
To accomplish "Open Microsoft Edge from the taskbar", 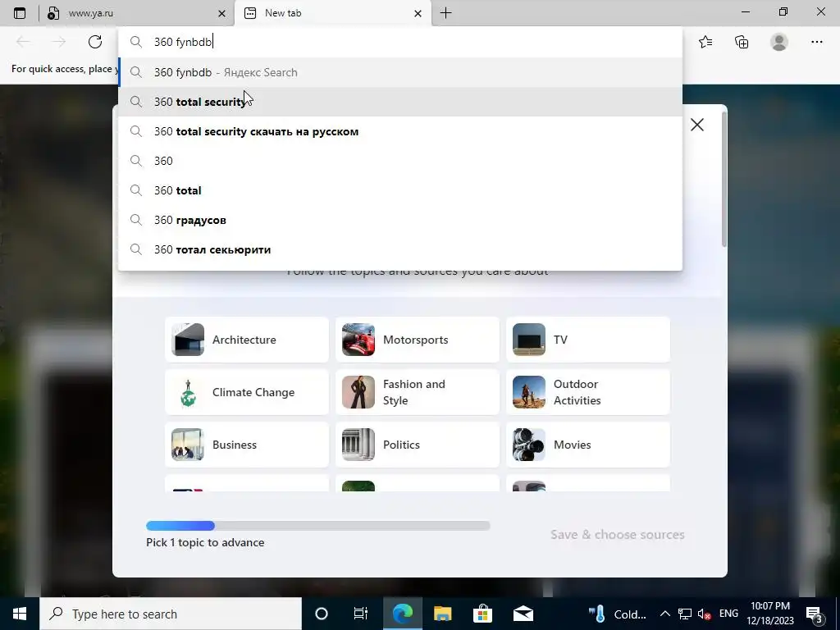I will point(402,614).
